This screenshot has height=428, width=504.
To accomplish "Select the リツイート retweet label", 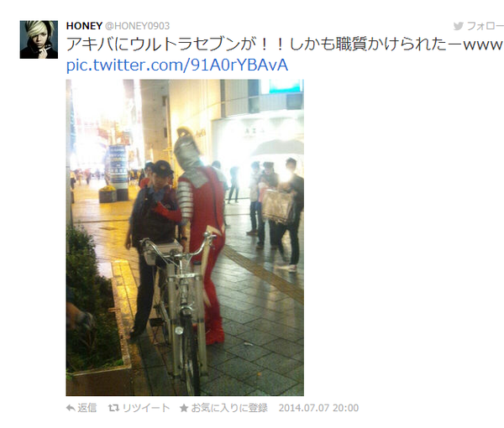I will click(146, 408).
